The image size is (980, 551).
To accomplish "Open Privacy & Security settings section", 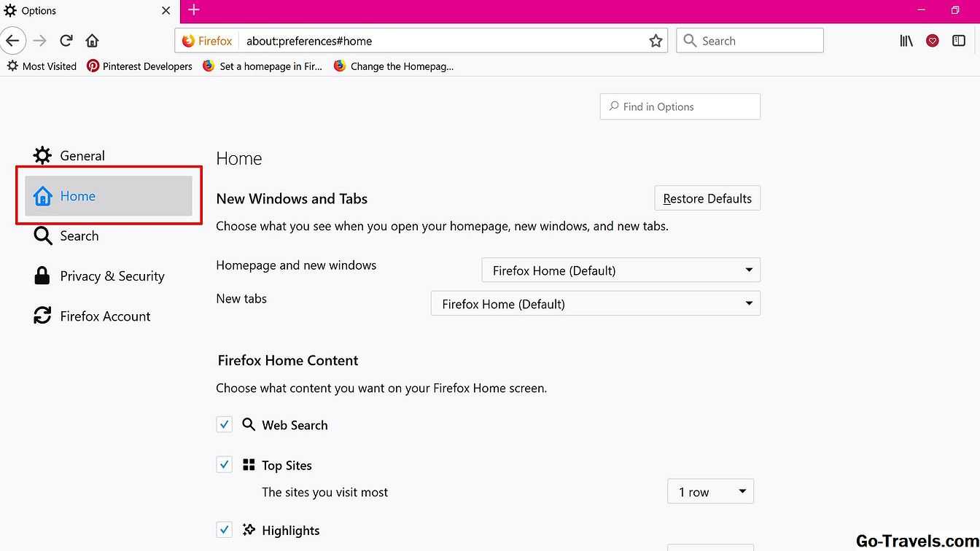I will 112,276.
